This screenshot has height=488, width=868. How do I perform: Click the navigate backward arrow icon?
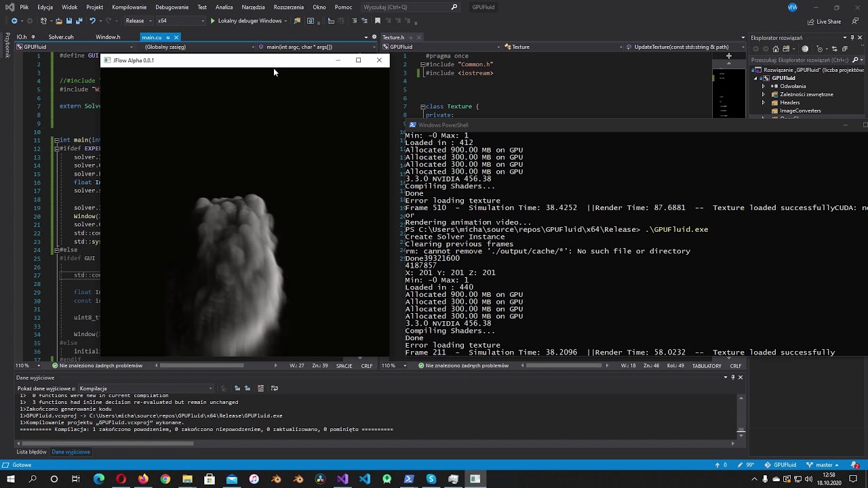(x=14, y=21)
